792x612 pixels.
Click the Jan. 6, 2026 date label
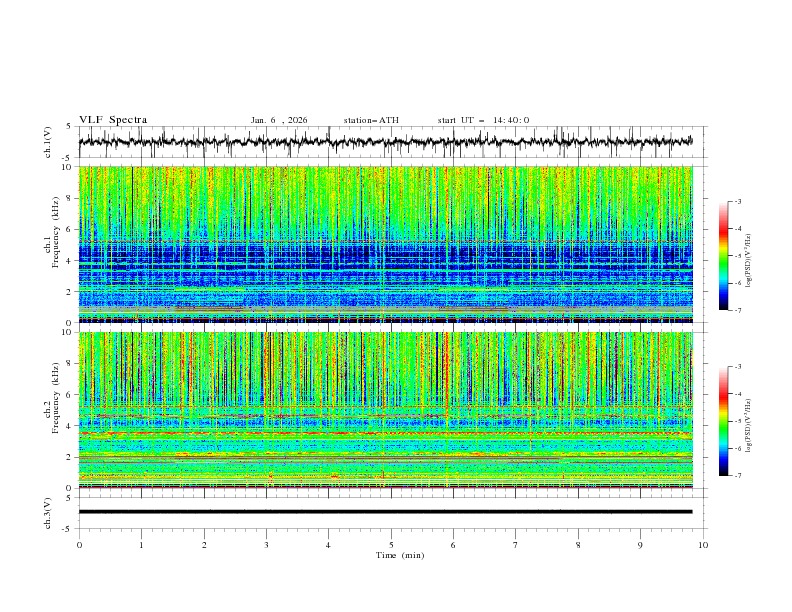tap(279, 120)
